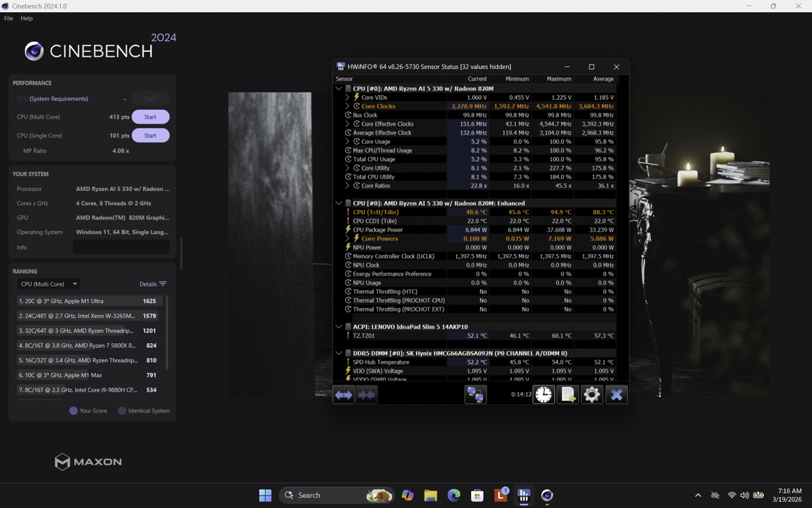
Task: Open the CPU (Multi Core) ranking dropdown
Action: coord(48,283)
